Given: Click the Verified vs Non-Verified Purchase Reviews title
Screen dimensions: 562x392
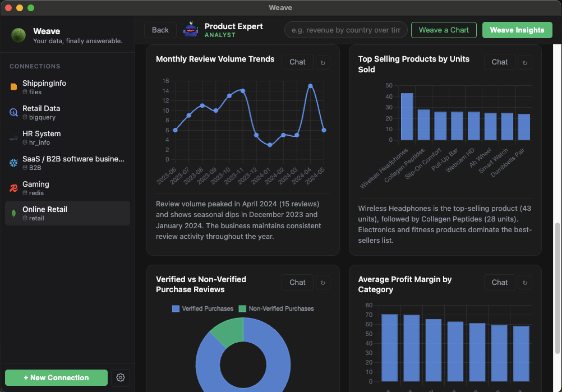Looking at the screenshot, I should tap(201, 284).
